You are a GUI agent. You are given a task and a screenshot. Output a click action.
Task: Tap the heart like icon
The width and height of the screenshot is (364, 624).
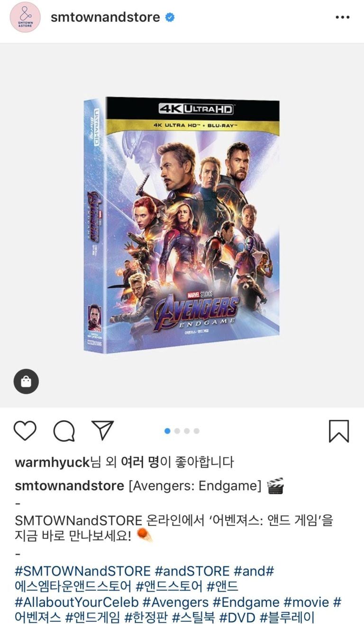[x=25, y=431]
